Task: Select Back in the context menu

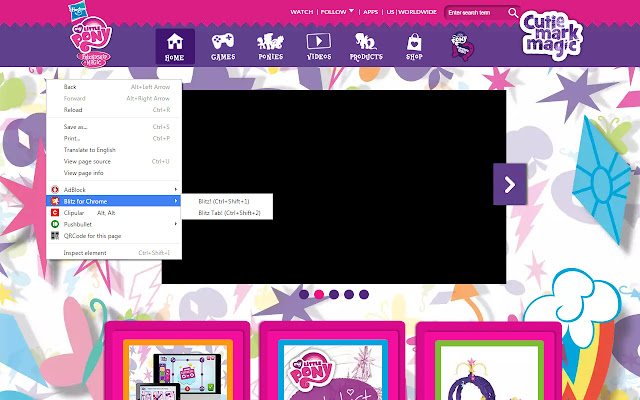Action: 114,87
